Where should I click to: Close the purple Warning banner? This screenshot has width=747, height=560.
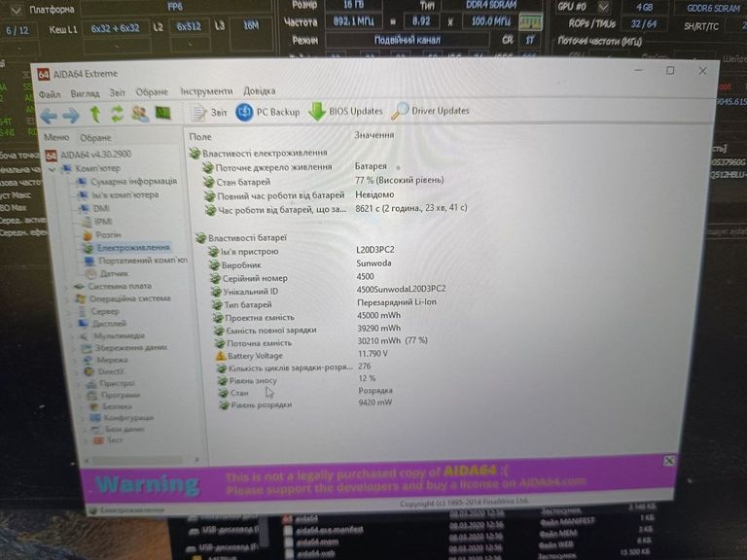(669, 461)
